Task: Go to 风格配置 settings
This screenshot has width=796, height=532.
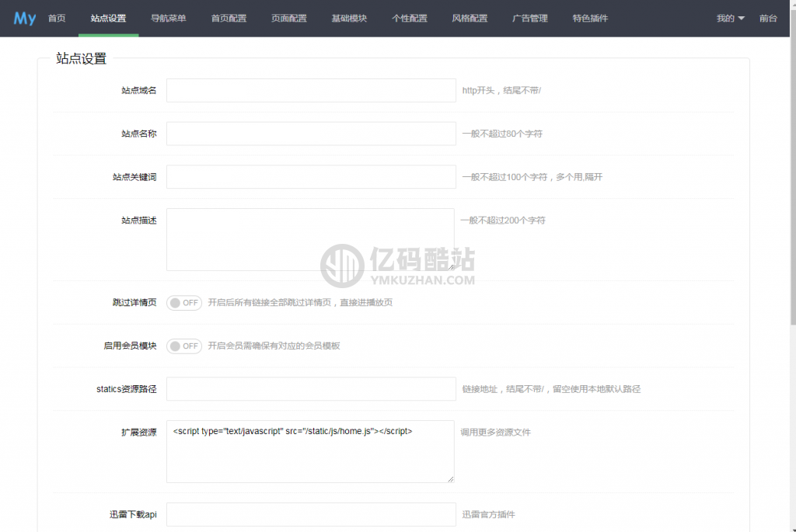Action: (470, 19)
